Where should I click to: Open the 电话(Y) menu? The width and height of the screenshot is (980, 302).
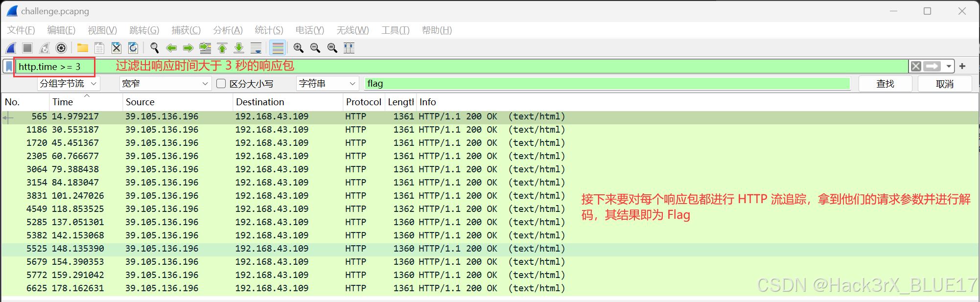[310, 30]
